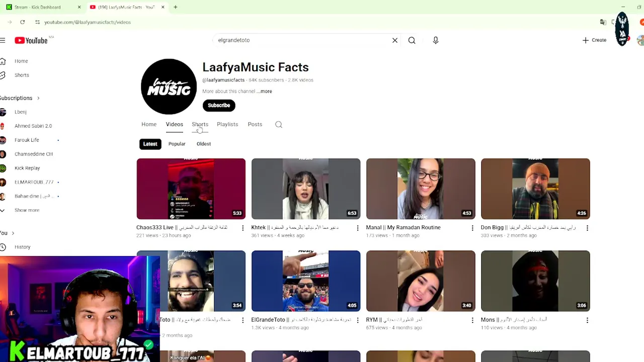Image resolution: width=644 pixels, height=362 pixels.
Task: Play the Mons 3:06 video thumbnail
Action: [x=535, y=281]
